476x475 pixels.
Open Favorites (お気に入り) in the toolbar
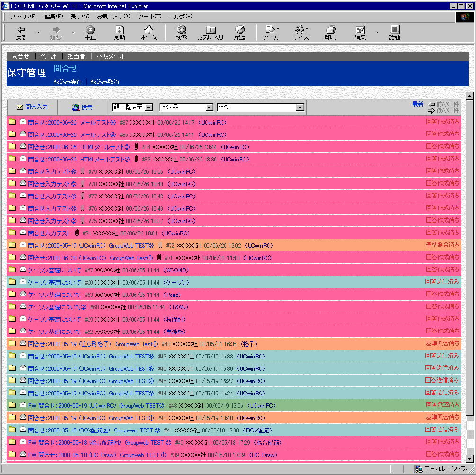point(210,32)
